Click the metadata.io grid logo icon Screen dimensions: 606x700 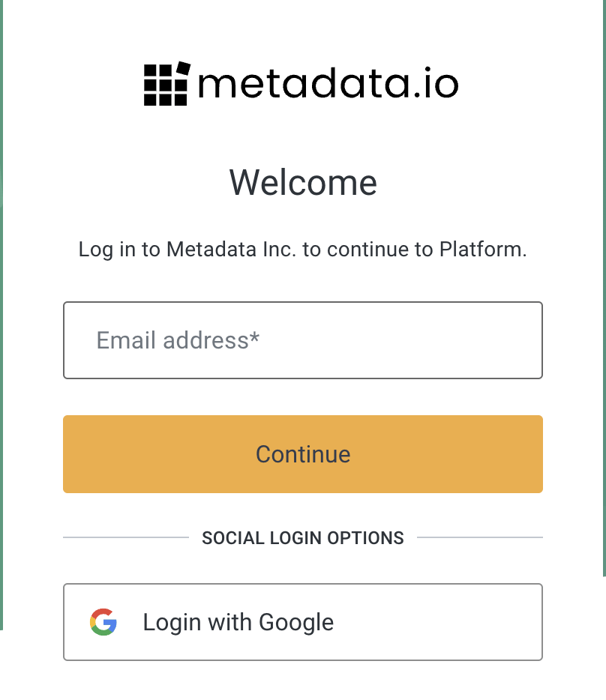coord(167,83)
